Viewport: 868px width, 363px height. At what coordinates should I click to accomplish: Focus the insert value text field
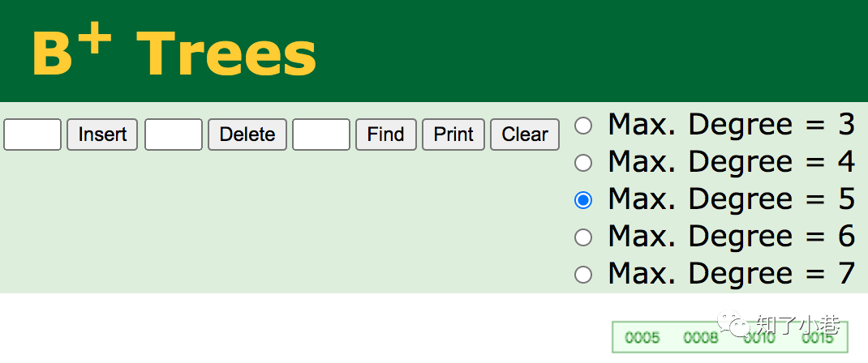(32, 135)
